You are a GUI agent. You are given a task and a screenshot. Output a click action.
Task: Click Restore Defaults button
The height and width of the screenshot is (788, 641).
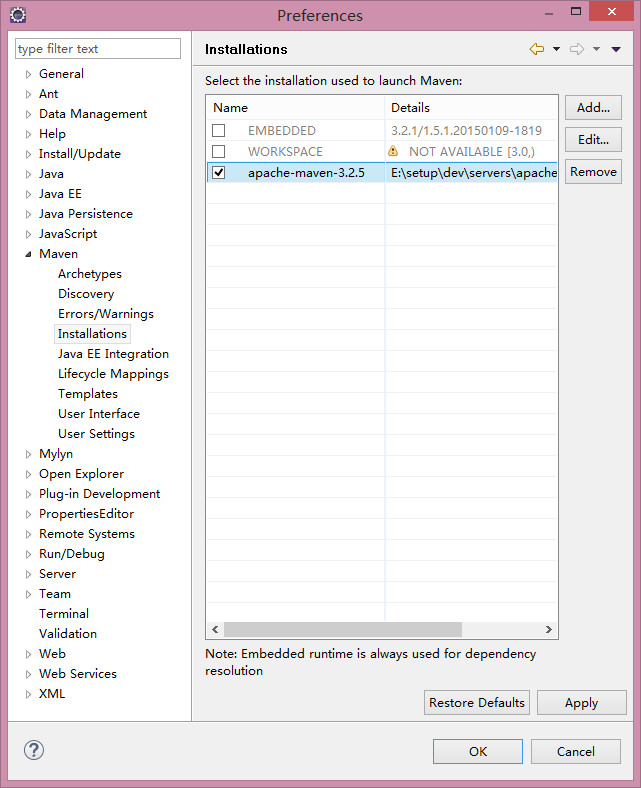(x=477, y=703)
